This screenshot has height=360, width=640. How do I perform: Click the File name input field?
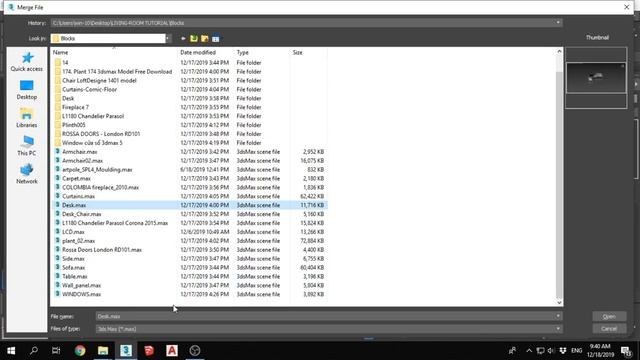pyautogui.click(x=325, y=316)
